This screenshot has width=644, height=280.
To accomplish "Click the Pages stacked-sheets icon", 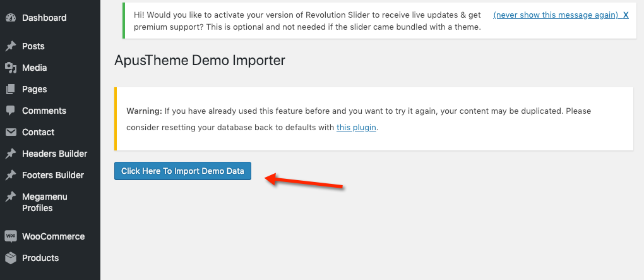I will [x=11, y=89].
